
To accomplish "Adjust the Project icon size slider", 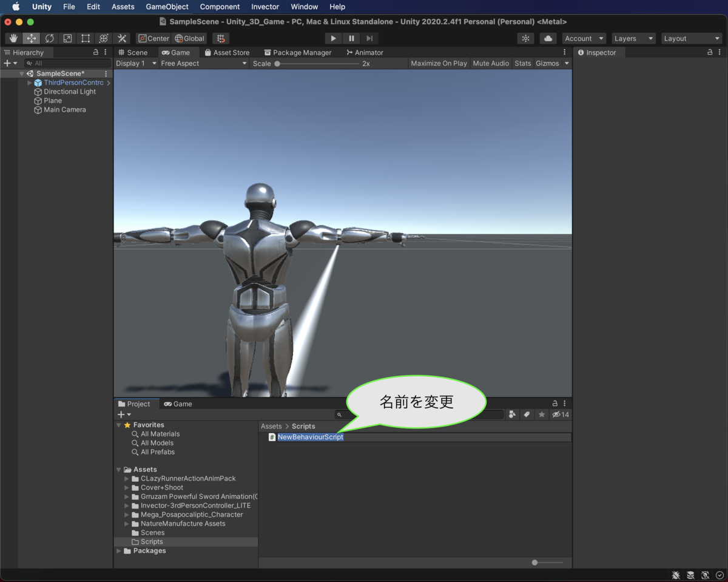I will [x=547, y=563].
